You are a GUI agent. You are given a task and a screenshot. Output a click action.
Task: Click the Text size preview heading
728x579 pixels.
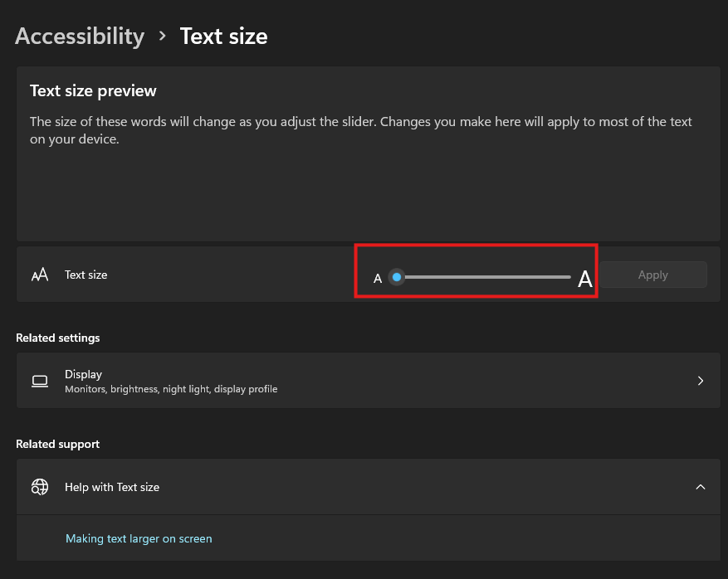93,90
